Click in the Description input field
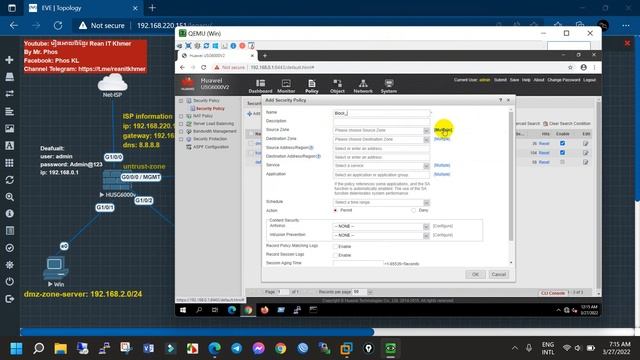This screenshot has height=360, width=640. click(x=381, y=122)
